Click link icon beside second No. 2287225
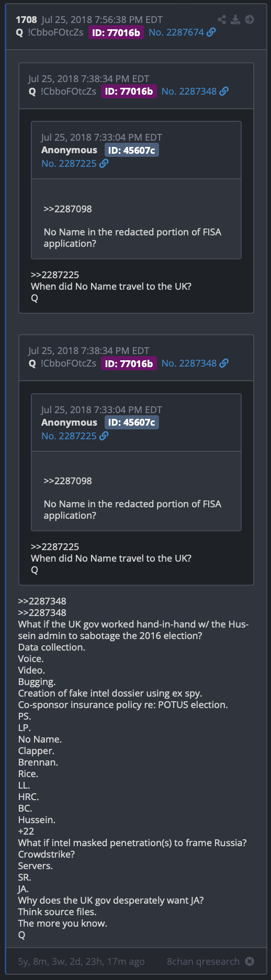The image size is (271, 980). (x=104, y=436)
